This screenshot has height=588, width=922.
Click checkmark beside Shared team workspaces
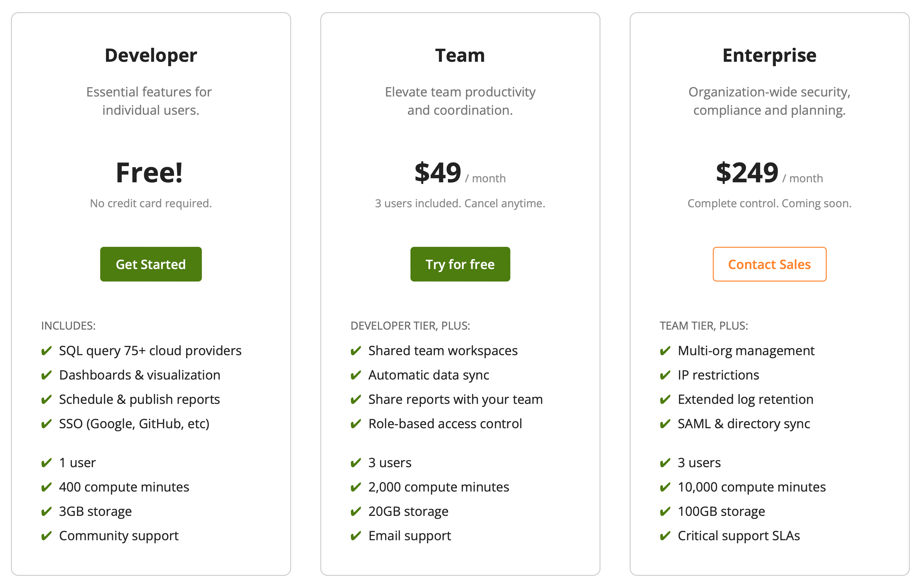[356, 351]
